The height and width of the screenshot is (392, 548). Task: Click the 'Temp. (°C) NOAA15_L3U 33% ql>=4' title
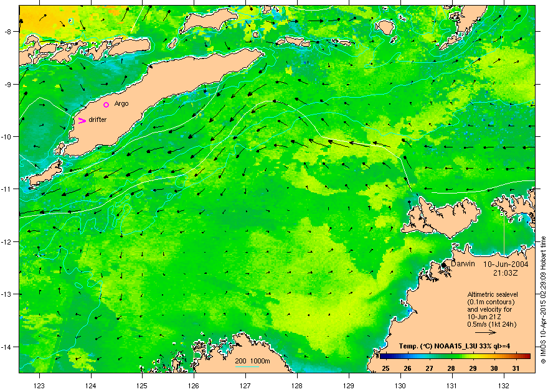(455, 347)
